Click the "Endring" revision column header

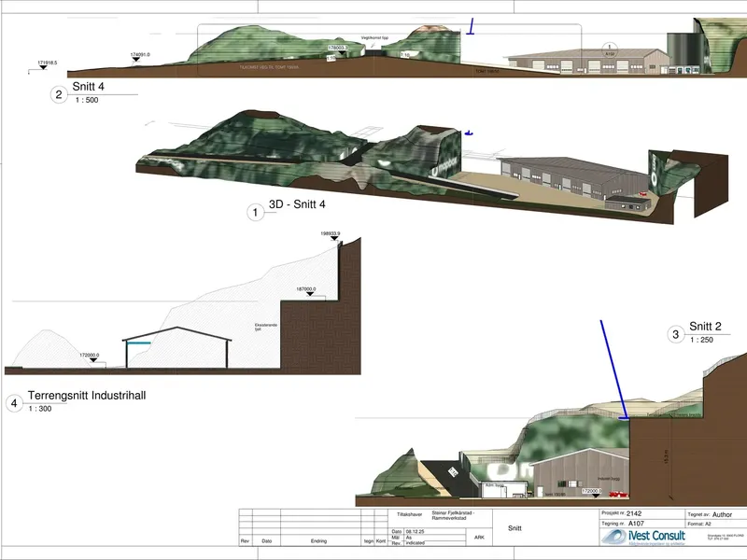[x=318, y=541]
